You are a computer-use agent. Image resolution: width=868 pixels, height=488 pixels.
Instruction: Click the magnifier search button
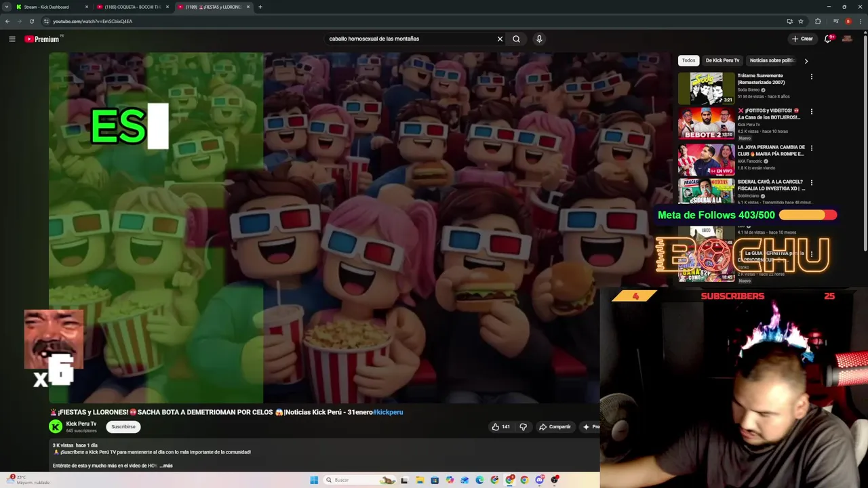[x=516, y=39]
